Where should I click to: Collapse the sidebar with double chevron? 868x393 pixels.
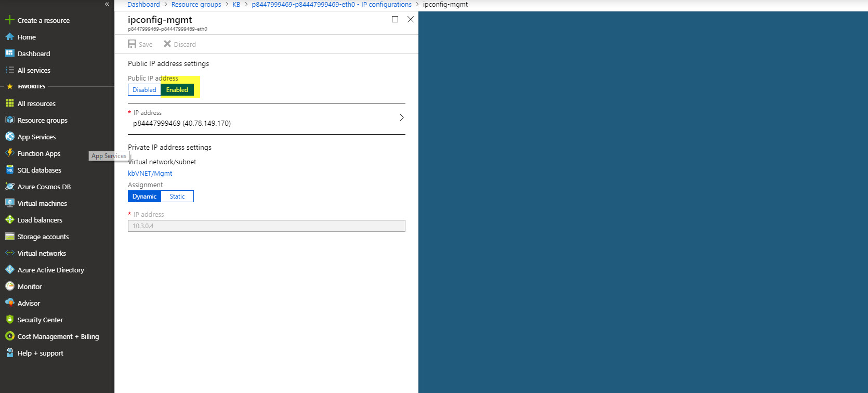tap(107, 4)
